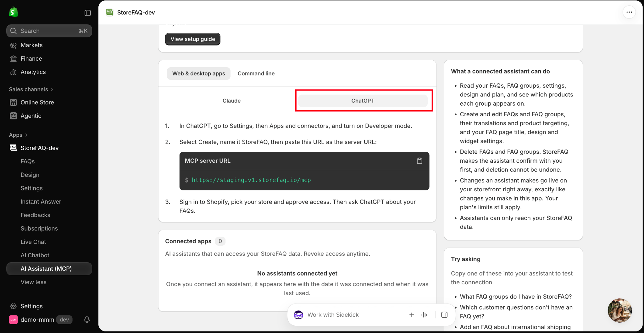Click the Sidekick avatar icon

click(x=298, y=315)
